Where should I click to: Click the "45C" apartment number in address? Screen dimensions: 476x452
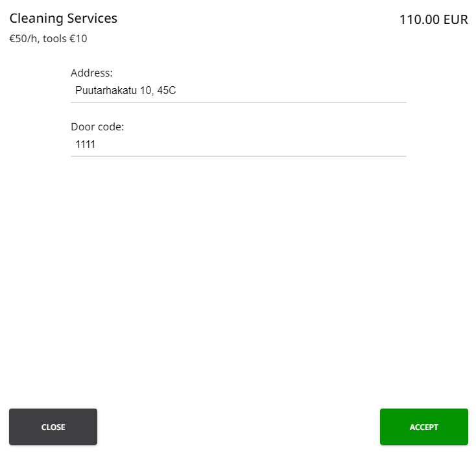point(167,91)
